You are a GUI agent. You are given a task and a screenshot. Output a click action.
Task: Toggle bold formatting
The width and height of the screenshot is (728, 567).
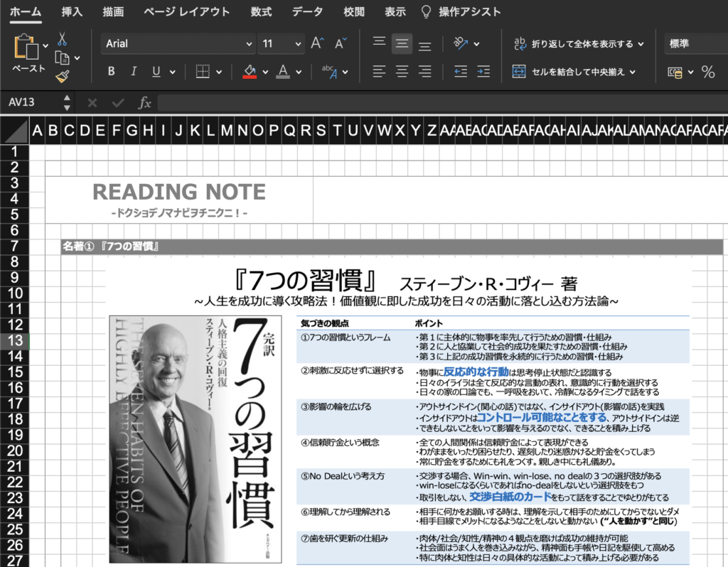tap(111, 72)
